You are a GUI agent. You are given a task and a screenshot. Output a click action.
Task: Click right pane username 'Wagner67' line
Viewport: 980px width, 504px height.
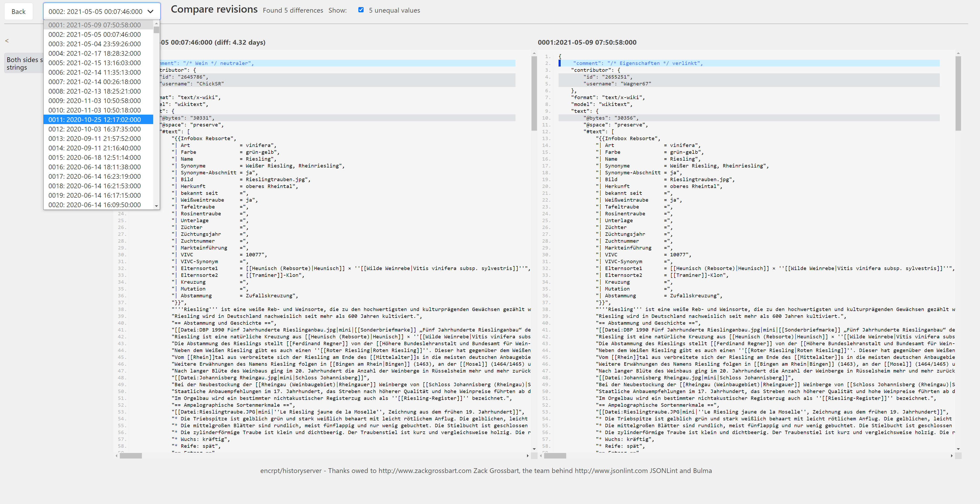click(x=749, y=84)
